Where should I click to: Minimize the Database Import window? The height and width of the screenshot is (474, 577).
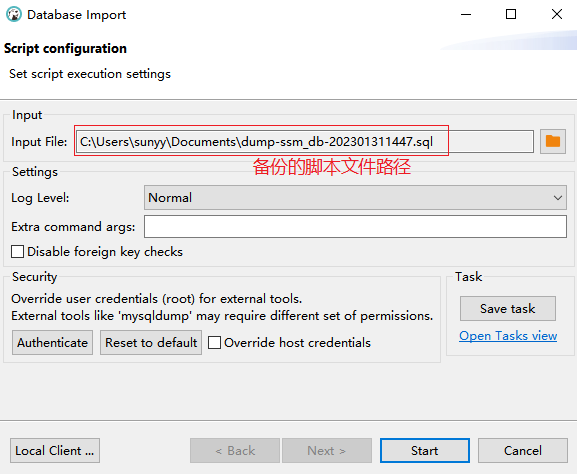tap(466, 15)
